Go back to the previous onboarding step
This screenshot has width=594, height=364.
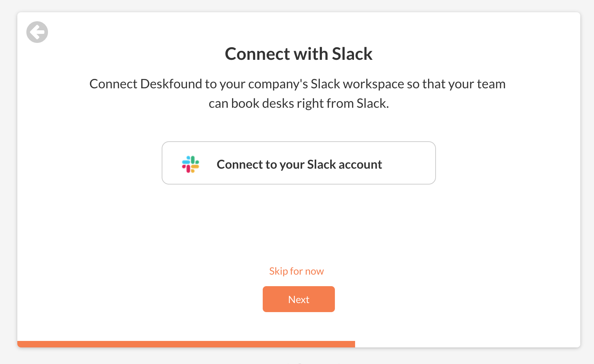point(37,32)
